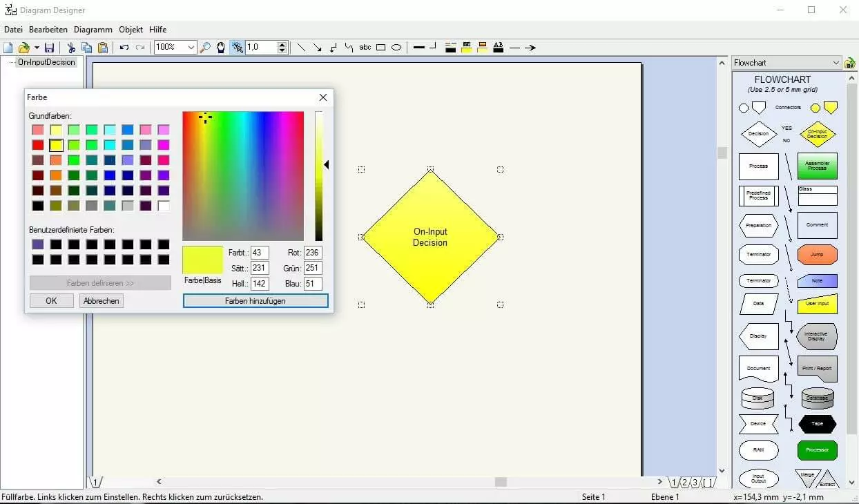
Task: Select the ellipse shape tool
Action: (x=396, y=48)
